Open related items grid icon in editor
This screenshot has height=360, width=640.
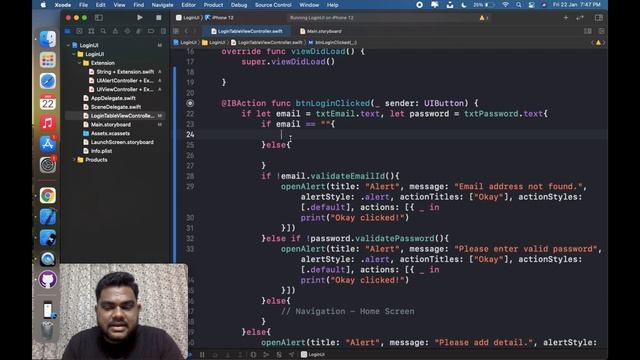176,31
